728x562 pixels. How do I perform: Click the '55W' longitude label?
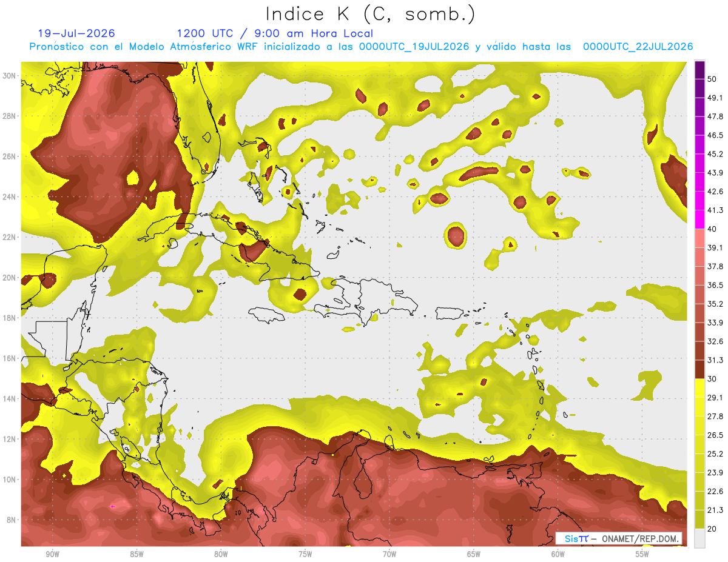coord(642,554)
